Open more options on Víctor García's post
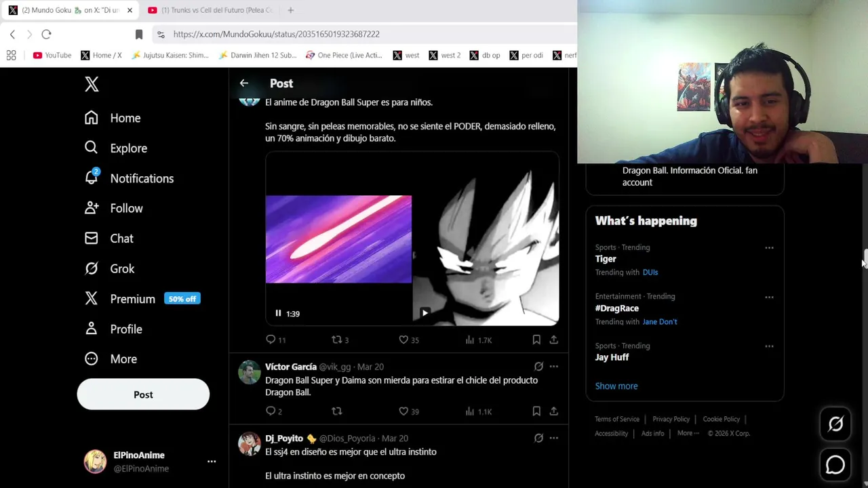Screen dimensions: 868x488 (x=553, y=367)
